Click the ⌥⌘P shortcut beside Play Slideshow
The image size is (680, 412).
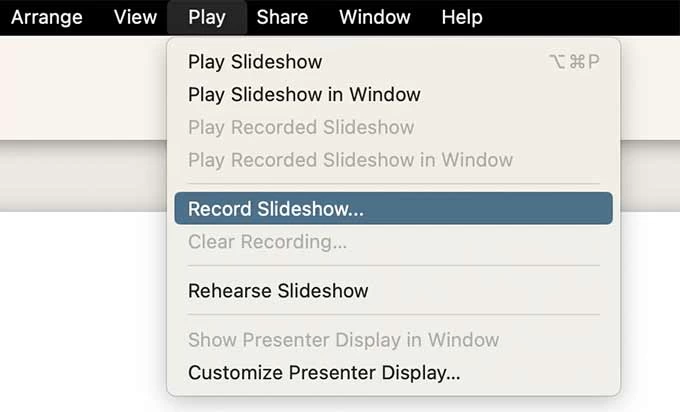pyautogui.click(x=575, y=62)
